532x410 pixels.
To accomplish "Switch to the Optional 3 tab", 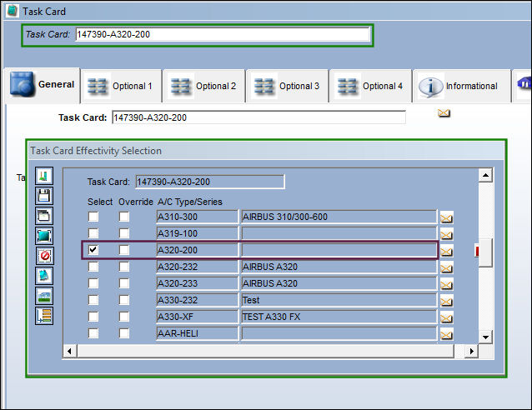I will pos(287,86).
